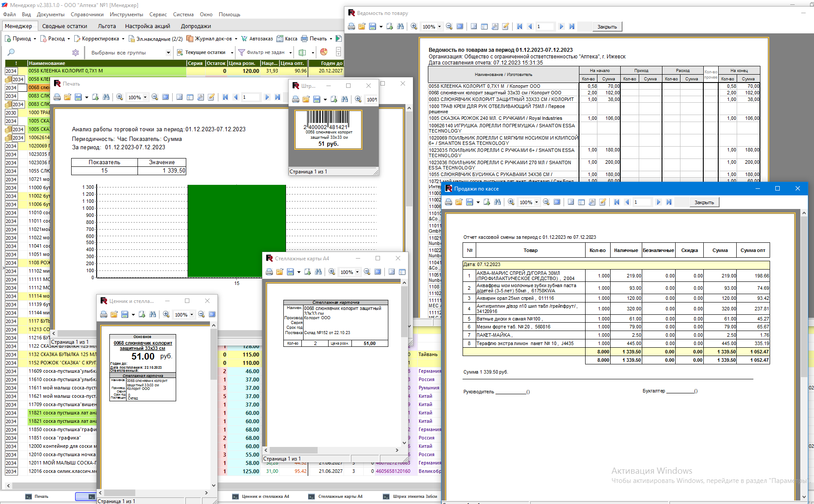814x504 pixels.
Task: Open page settings wrench in 'Ведомость по товару'
Action: click(x=495, y=26)
